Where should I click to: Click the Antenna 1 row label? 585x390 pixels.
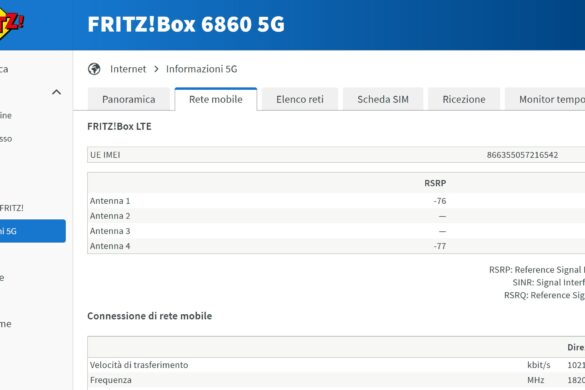point(110,201)
